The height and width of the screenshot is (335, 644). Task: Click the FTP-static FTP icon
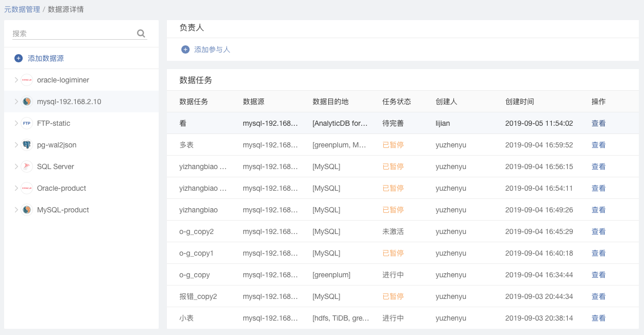pyautogui.click(x=27, y=123)
